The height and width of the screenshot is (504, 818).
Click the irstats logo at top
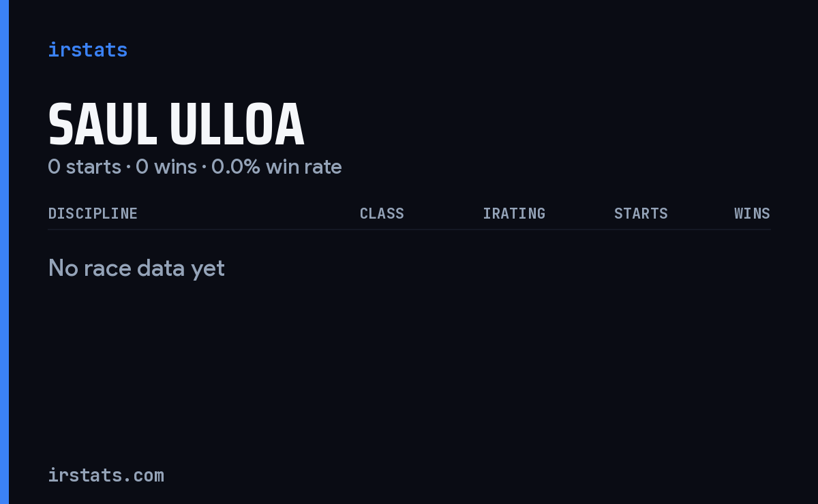87,50
